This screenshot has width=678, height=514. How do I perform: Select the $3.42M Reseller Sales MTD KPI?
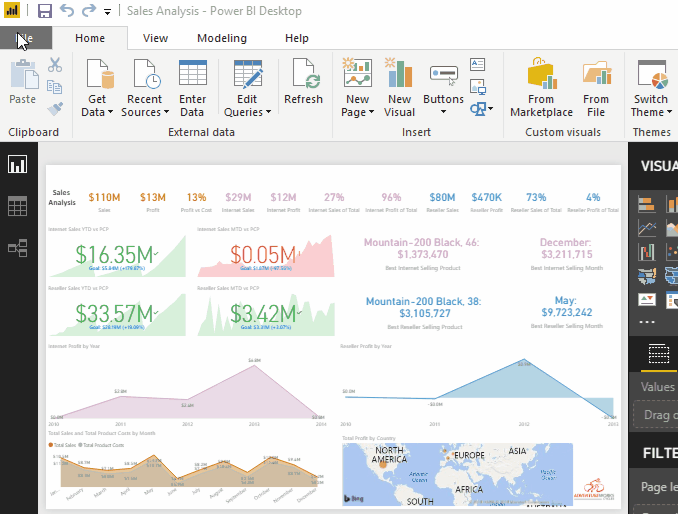[265, 312]
